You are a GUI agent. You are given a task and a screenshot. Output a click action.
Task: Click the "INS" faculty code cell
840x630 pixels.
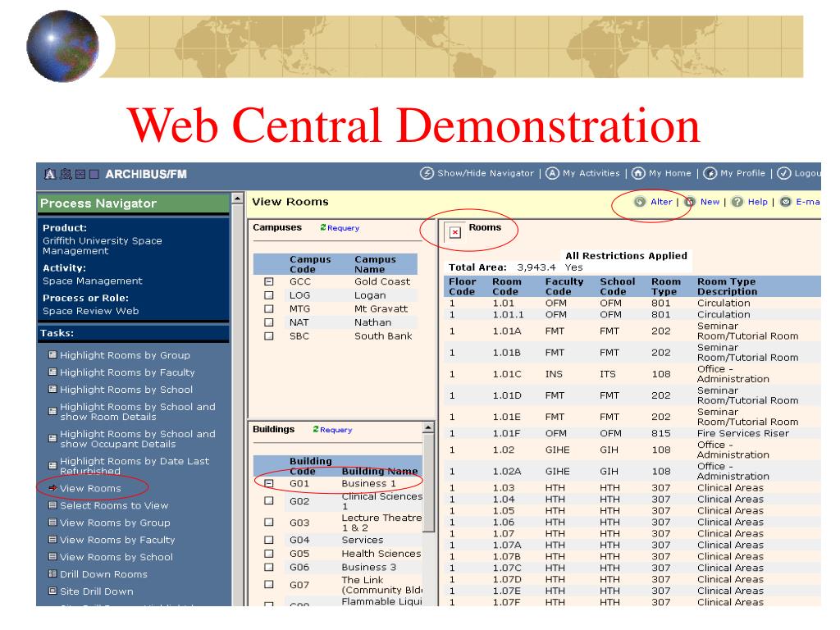coord(554,374)
